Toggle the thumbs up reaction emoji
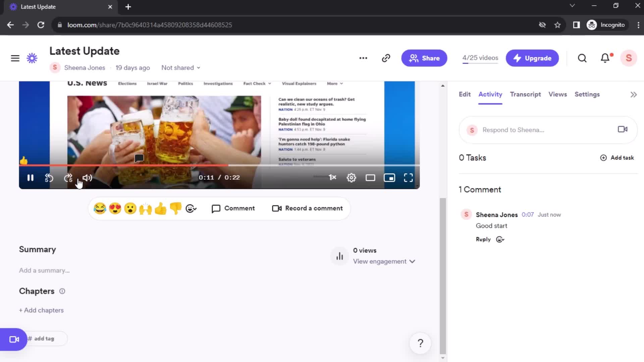This screenshot has width=644, height=362. 161,208
